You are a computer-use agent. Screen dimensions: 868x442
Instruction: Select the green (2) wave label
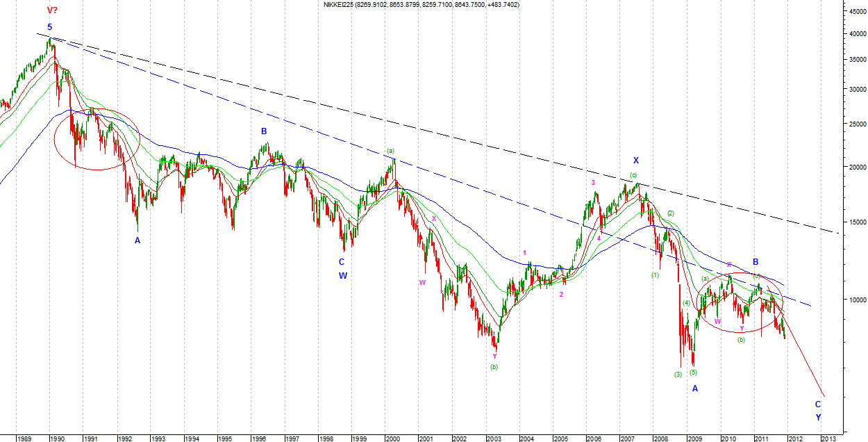point(671,213)
